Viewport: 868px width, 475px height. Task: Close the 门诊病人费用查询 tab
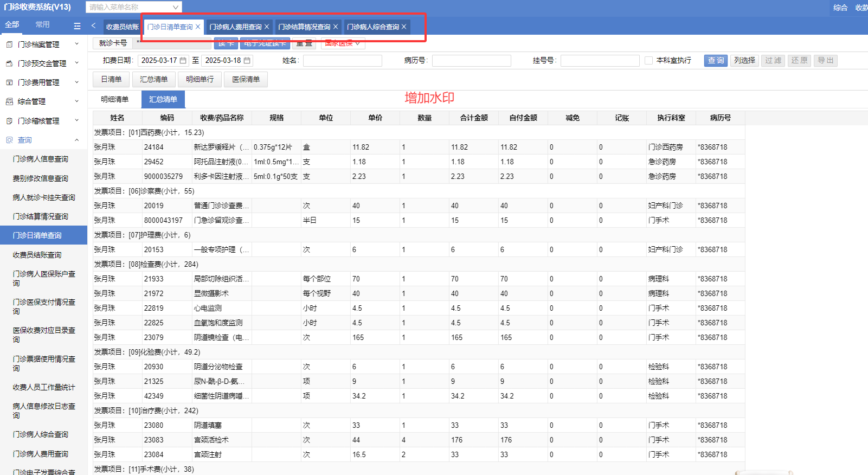(x=267, y=27)
